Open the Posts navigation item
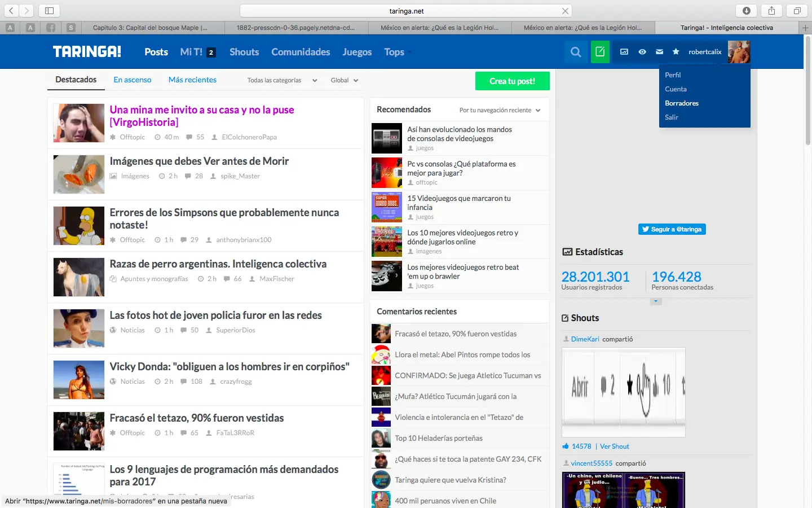The image size is (812, 508). [156, 52]
